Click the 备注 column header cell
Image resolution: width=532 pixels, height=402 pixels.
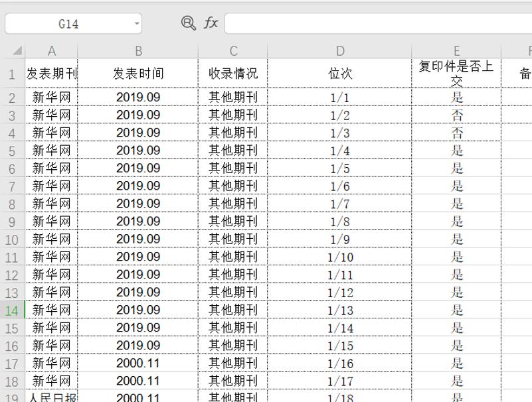(x=520, y=74)
